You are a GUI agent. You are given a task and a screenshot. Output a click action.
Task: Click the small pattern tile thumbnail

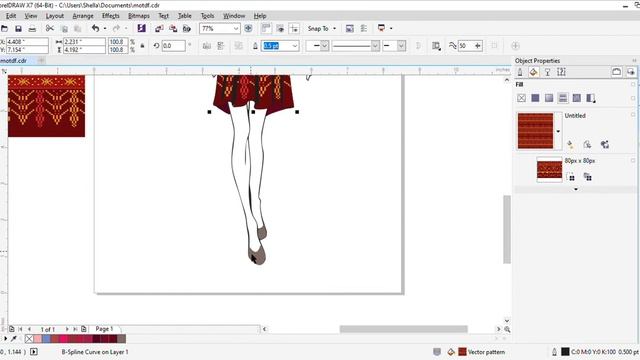point(549,169)
